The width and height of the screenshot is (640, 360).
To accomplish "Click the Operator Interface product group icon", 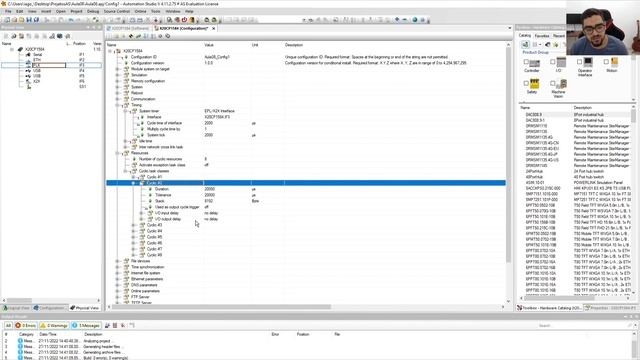I will (588, 62).
